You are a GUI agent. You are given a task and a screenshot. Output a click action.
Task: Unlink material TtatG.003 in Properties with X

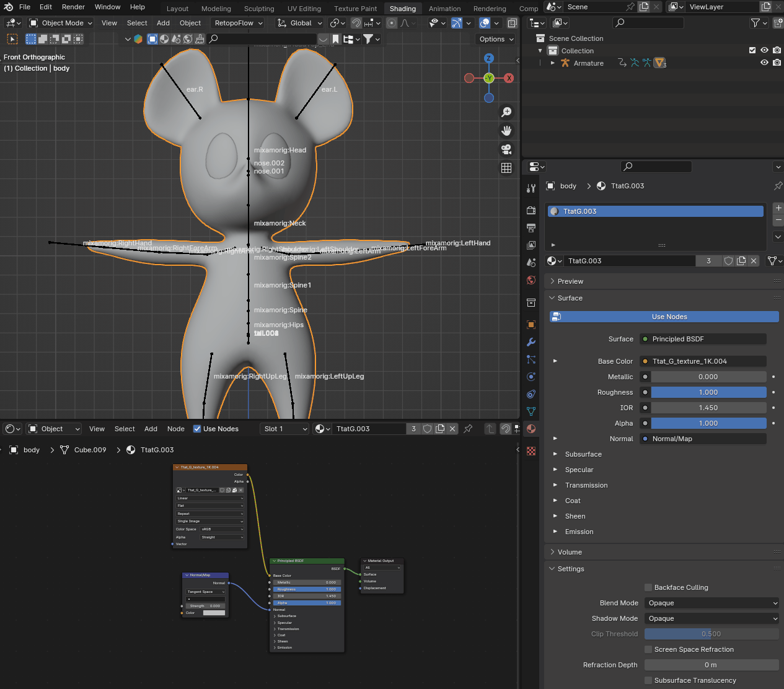click(754, 261)
